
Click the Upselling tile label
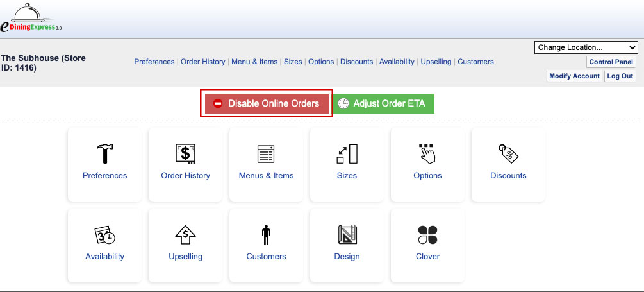pyautogui.click(x=185, y=257)
